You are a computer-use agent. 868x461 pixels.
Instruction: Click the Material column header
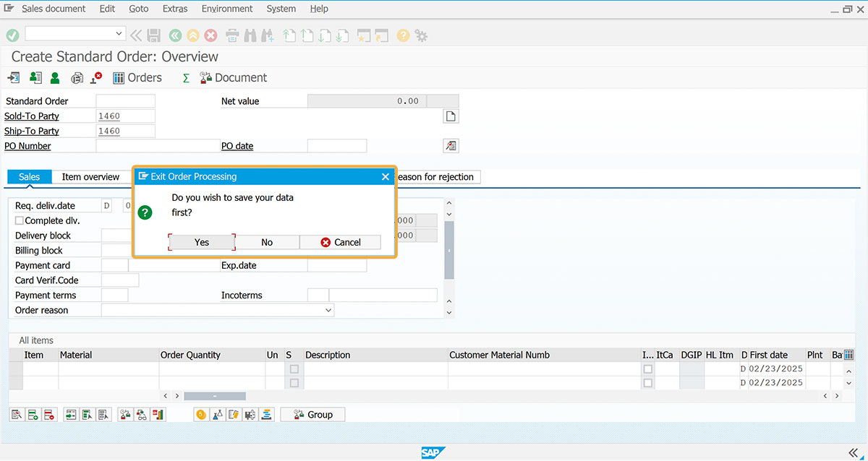pos(109,355)
